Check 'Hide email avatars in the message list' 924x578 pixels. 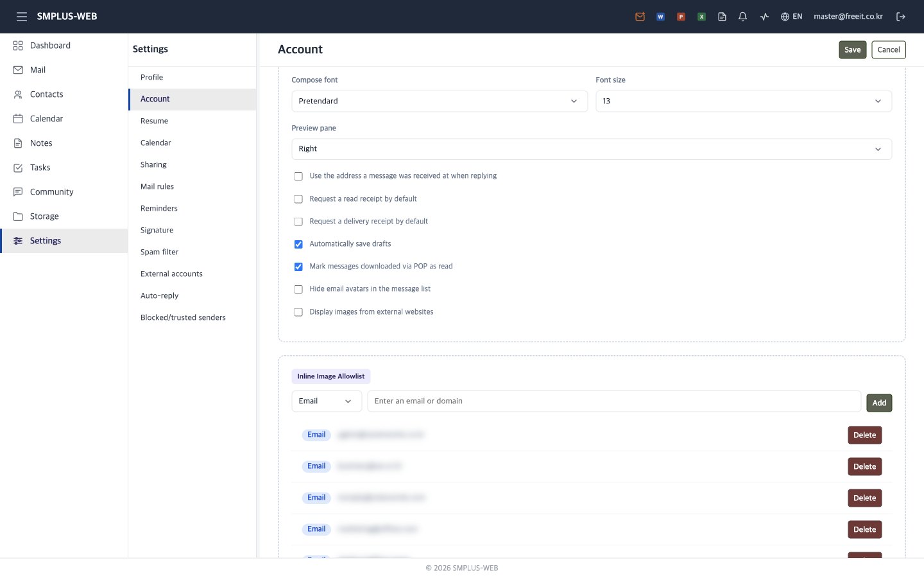pyautogui.click(x=298, y=289)
